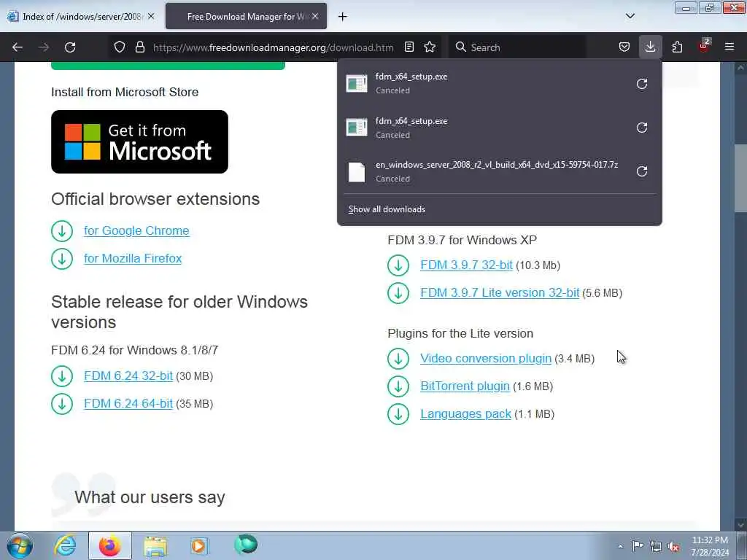Image resolution: width=747 pixels, height=560 pixels.
Task: Show hidden system tray icons arrow
Action: (x=620, y=547)
